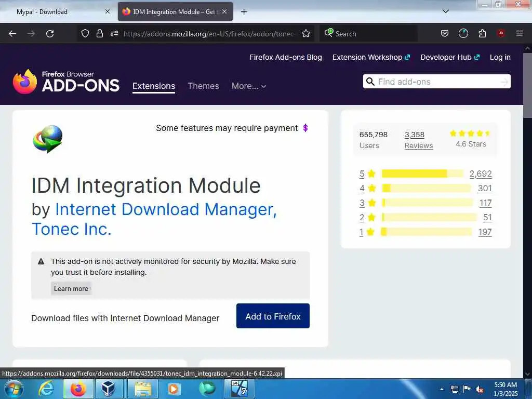532x399 pixels.
Task: Open Windows Explorer folder in taskbar
Action: click(142, 389)
